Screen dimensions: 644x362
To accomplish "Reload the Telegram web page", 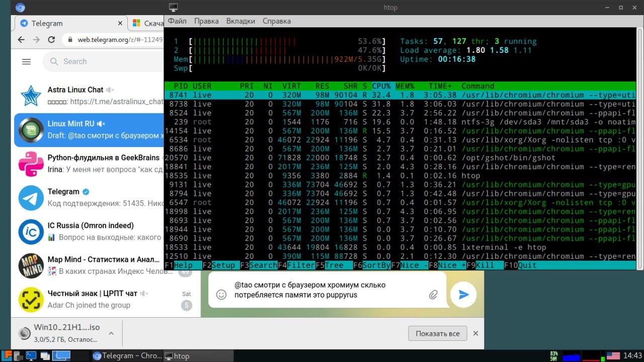I will coord(51,39).
